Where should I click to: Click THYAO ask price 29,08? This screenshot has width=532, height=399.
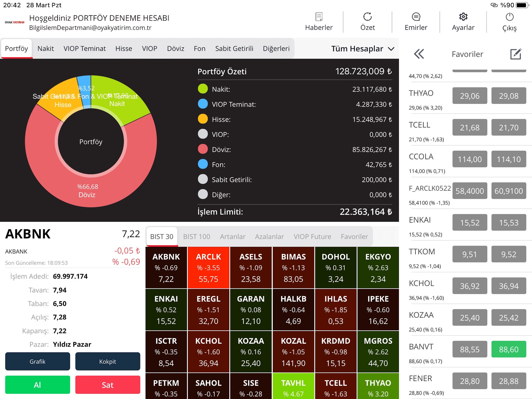[x=509, y=96]
